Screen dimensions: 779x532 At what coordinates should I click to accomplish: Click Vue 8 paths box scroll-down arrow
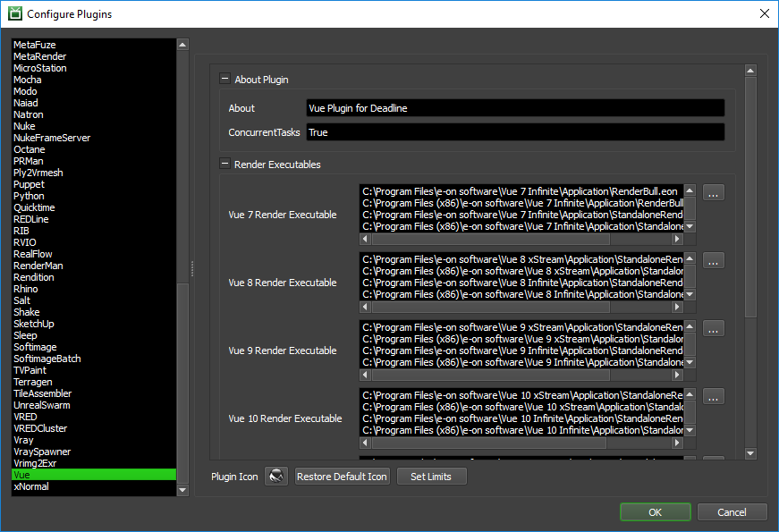click(690, 294)
